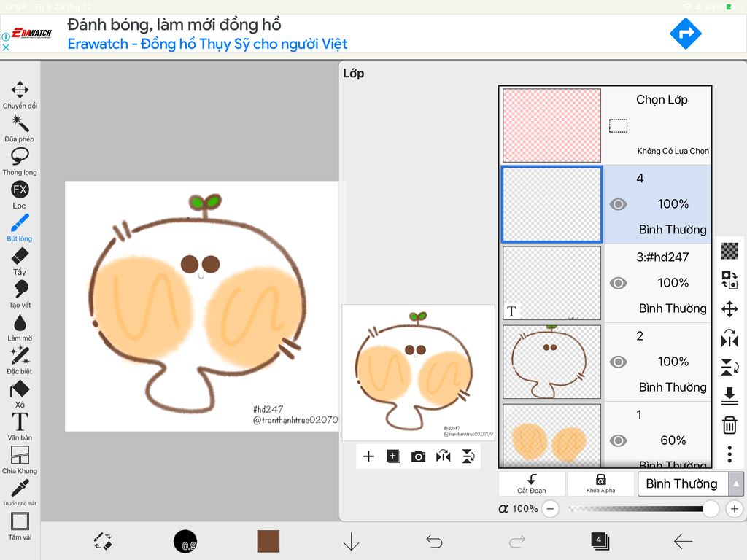The image size is (747, 560).
Task: Redo the last action
Action: (x=517, y=542)
